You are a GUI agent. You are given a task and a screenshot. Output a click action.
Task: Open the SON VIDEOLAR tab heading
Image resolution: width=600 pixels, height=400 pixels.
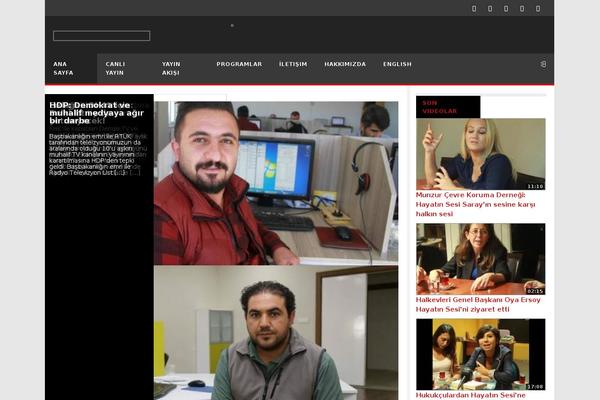coord(448,107)
